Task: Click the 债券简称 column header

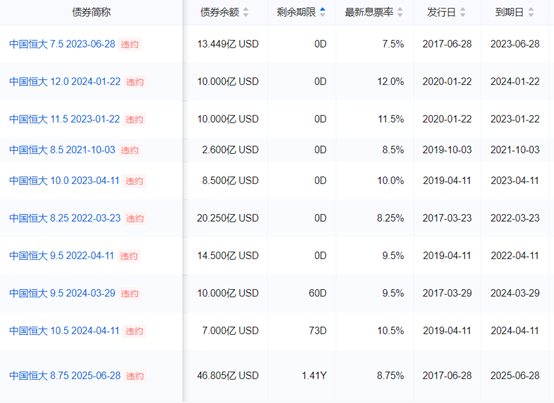Action: pyautogui.click(x=91, y=12)
